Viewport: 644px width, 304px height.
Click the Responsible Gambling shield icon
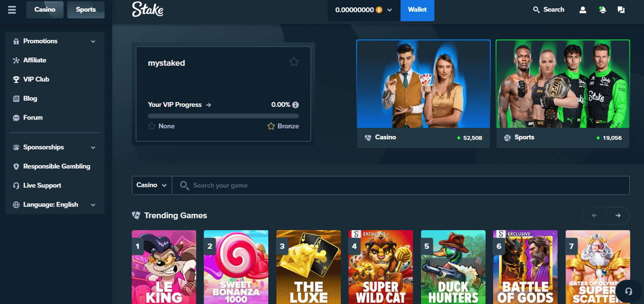click(x=16, y=166)
